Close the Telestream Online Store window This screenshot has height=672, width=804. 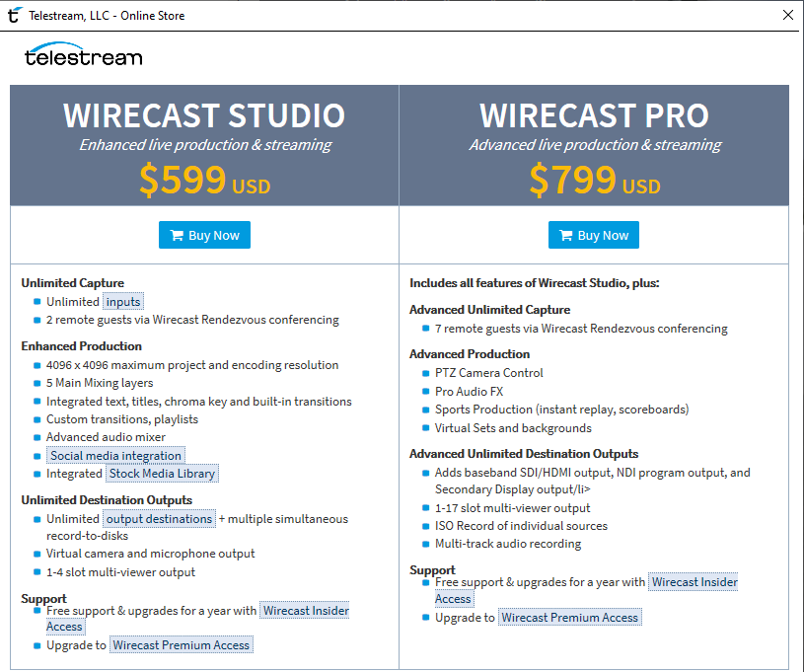(x=788, y=16)
